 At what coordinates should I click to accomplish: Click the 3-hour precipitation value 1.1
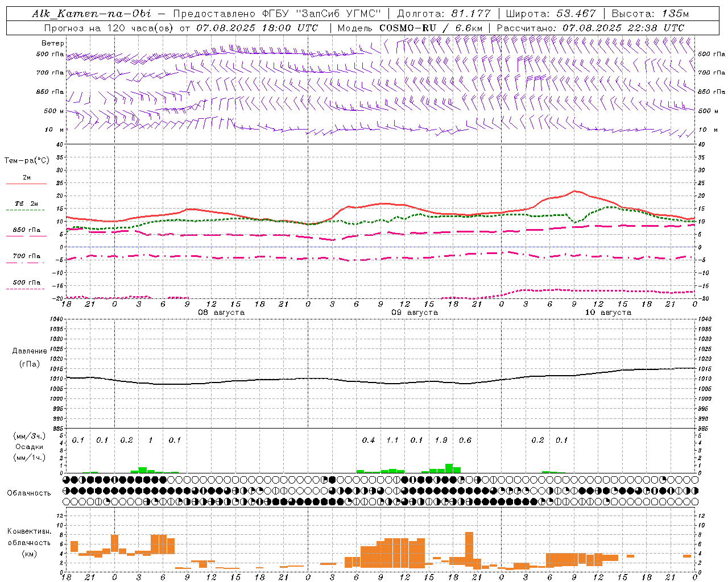point(392,440)
